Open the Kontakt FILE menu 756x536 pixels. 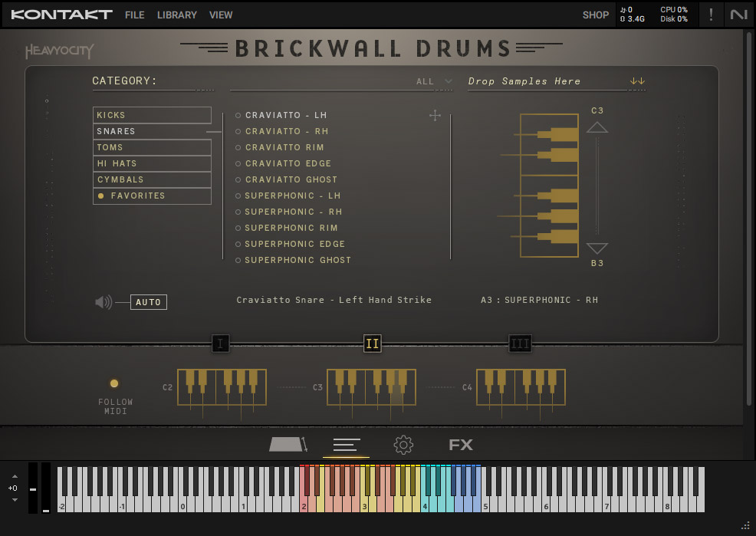(134, 15)
